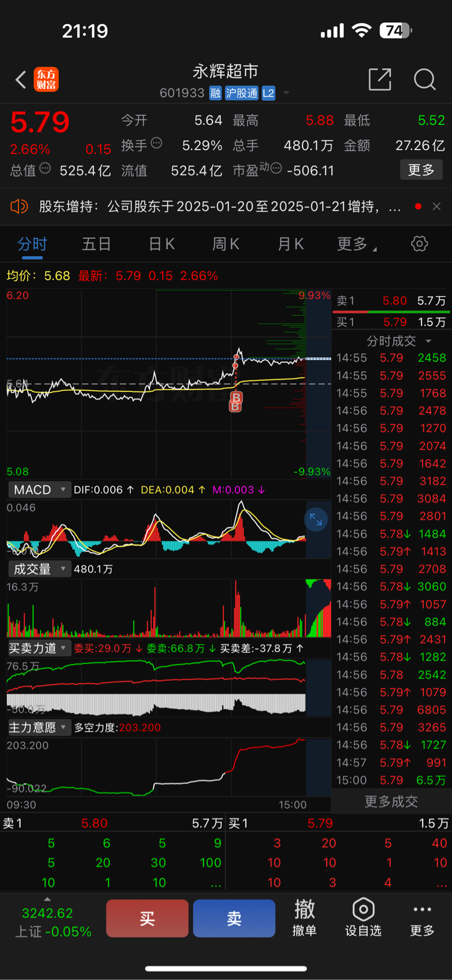Dismiss the announcement with the X icon
Viewport: 452px width, 980px height.
[x=436, y=206]
